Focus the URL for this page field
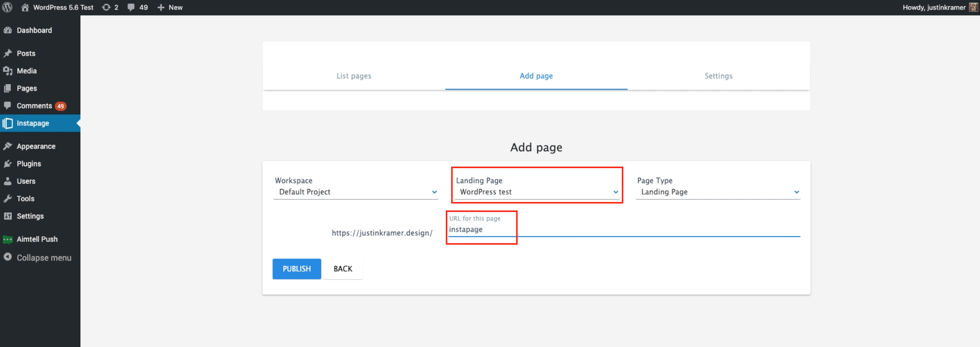Screen dimensions: 980x347 coord(623,230)
